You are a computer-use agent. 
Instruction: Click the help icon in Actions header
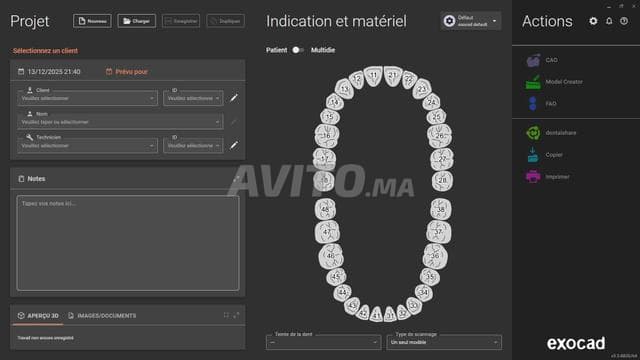[x=624, y=21]
